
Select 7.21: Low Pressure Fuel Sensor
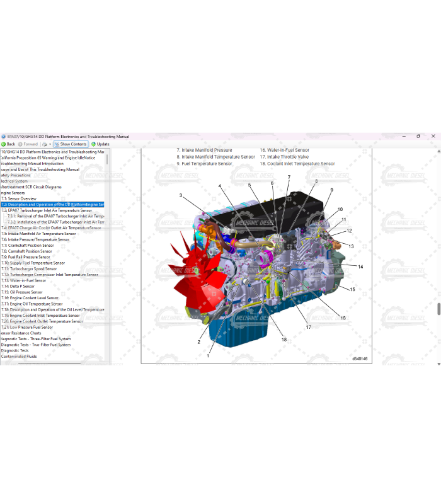[27, 327]
